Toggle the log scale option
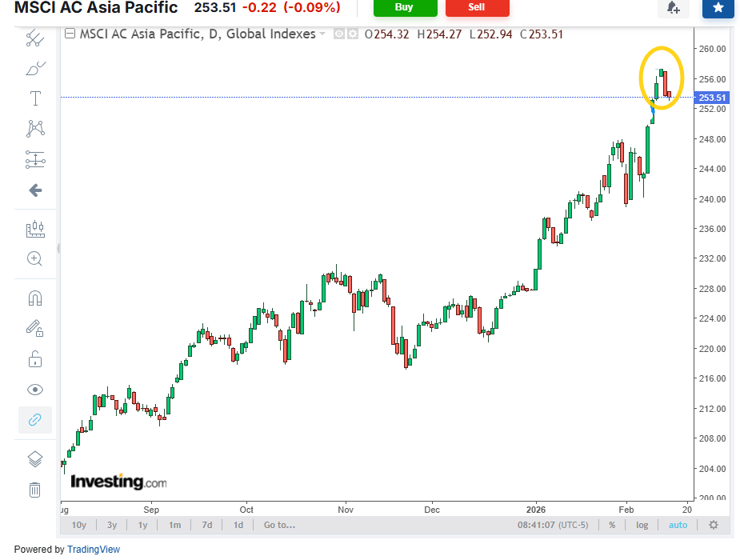740x560 pixels. [642, 525]
